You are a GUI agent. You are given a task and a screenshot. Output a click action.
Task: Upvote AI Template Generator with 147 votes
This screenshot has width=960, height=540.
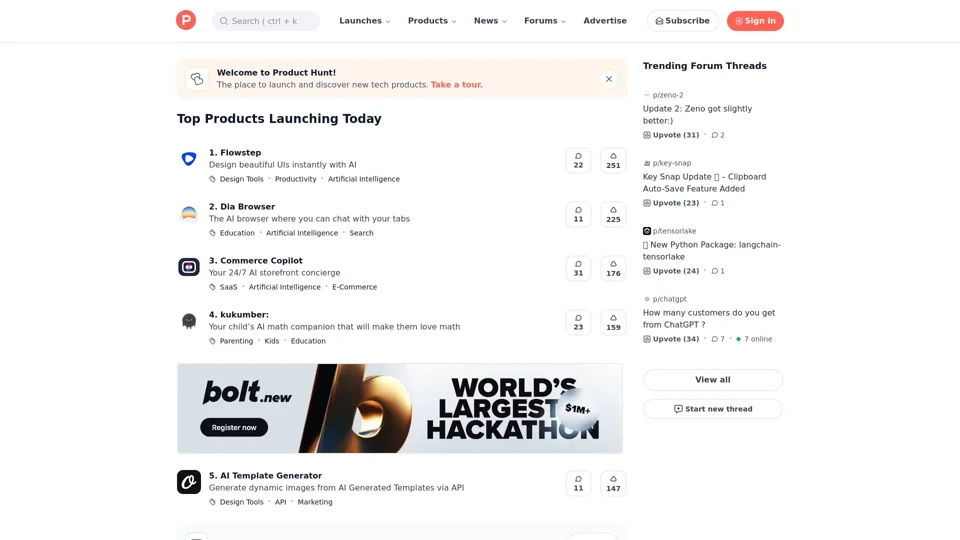(613, 484)
